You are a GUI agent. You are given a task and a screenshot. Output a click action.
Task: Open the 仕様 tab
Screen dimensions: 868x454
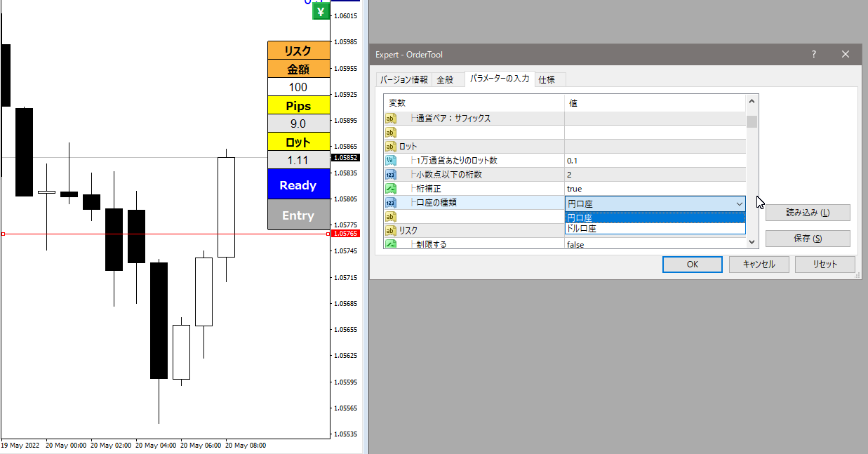(x=547, y=80)
